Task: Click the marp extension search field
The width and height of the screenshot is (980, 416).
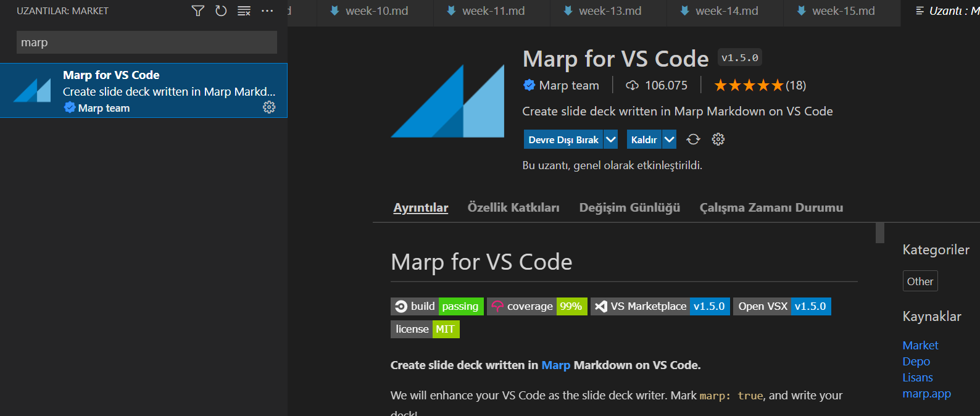Action: 147,43
